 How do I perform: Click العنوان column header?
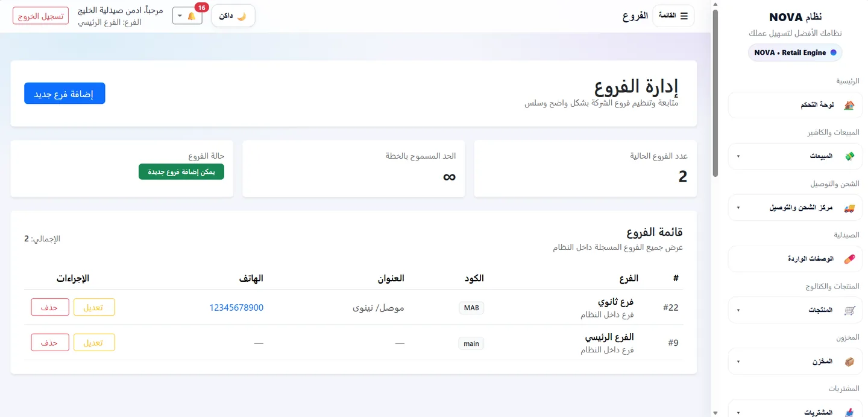[x=391, y=278]
